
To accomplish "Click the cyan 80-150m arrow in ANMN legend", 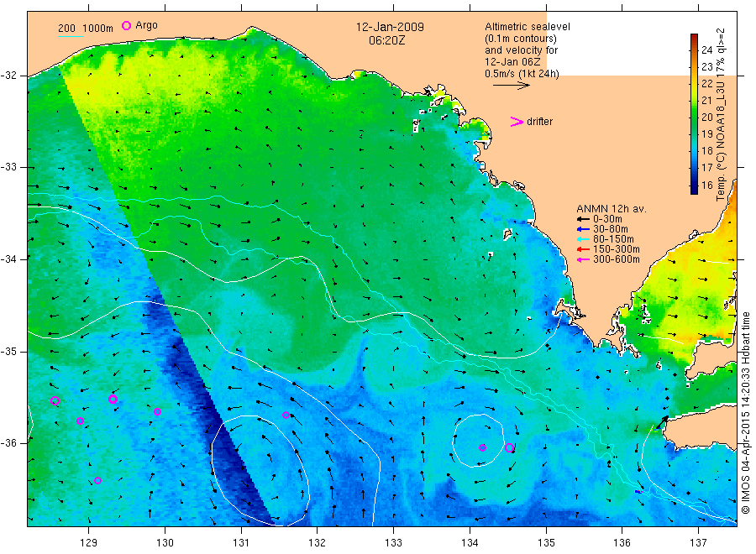I will (x=583, y=239).
